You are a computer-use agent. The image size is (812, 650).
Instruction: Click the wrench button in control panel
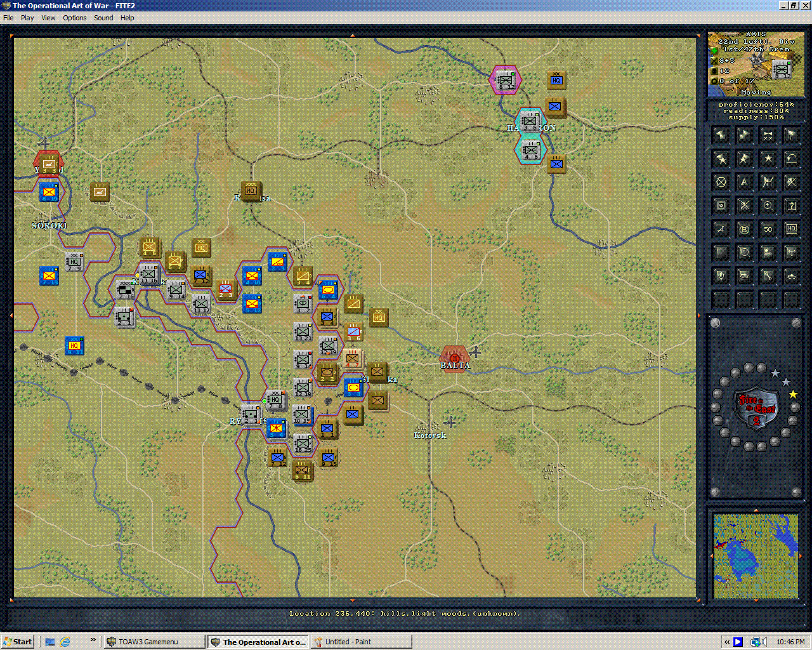pyautogui.click(x=768, y=276)
